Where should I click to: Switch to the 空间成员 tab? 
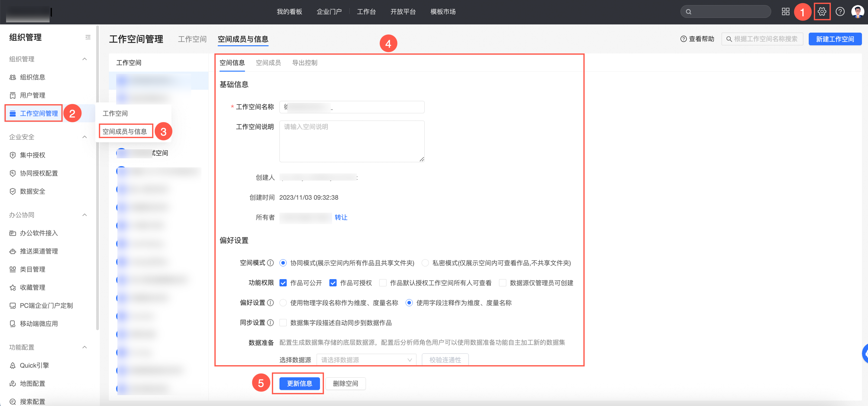click(268, 63)
